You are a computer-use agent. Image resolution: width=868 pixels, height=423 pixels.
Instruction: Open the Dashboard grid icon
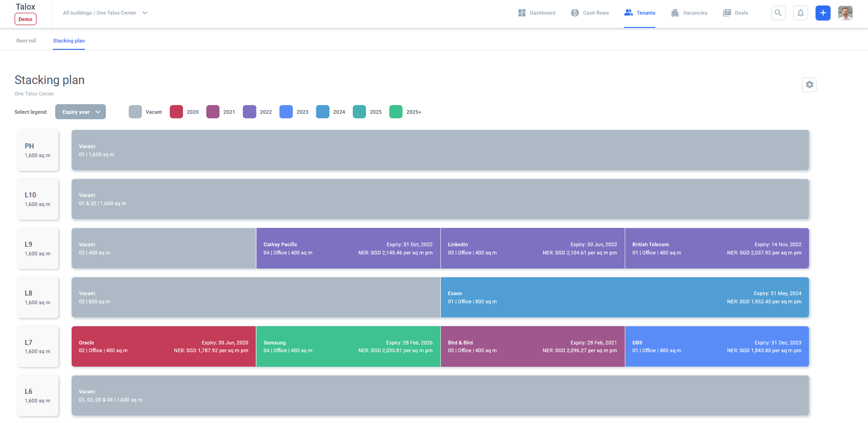tap(522, 13)
